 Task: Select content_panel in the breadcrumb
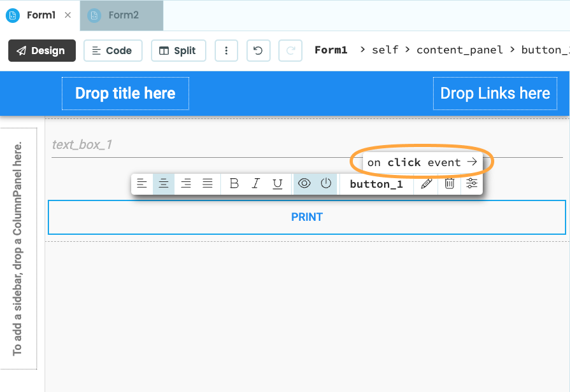click(459, 50)
